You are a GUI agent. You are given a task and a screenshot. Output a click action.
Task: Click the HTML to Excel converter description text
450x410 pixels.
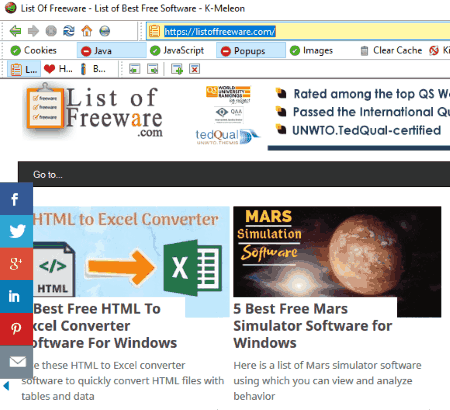tap(123, 381)
